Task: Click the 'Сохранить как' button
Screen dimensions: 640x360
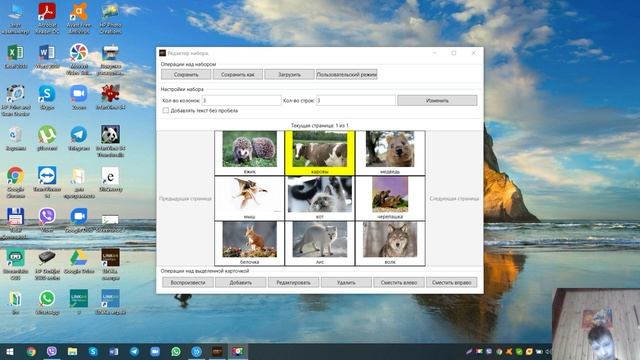Action: coord(238,74)
